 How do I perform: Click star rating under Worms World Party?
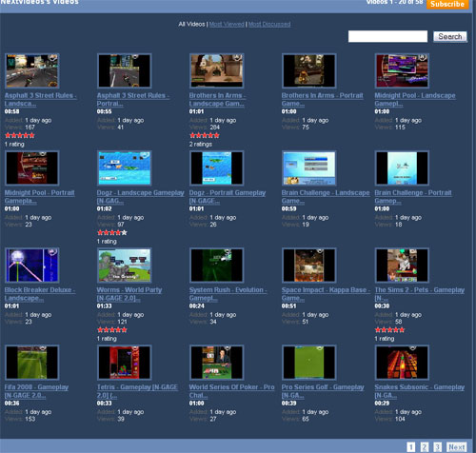pyautogui.click(x=112, y=330)
